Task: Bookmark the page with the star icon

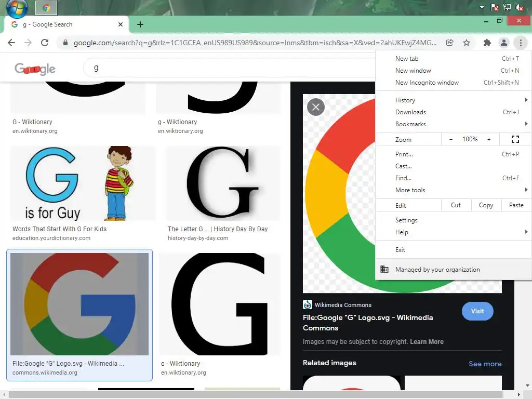Action: tap(467, 43)
